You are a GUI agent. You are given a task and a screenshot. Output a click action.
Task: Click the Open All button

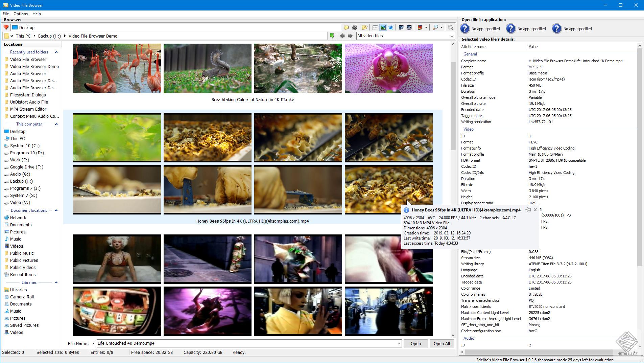pyautogui.click(x=442, y=343)
